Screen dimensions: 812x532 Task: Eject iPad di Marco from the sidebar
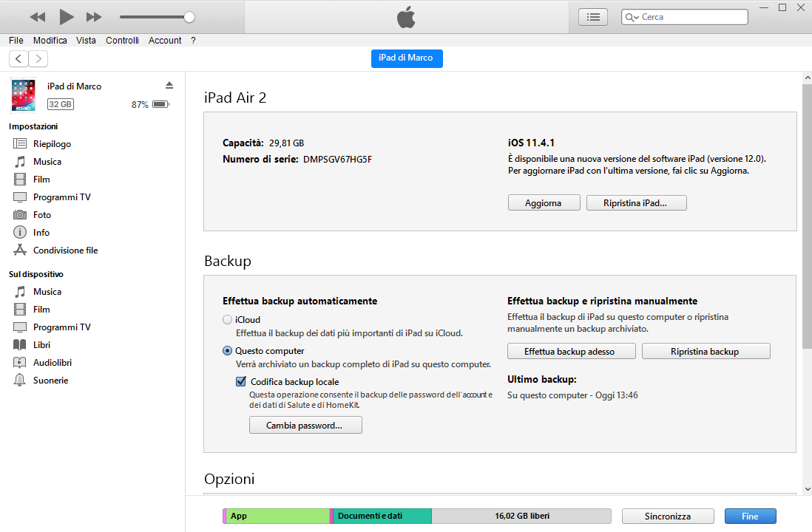169,86
